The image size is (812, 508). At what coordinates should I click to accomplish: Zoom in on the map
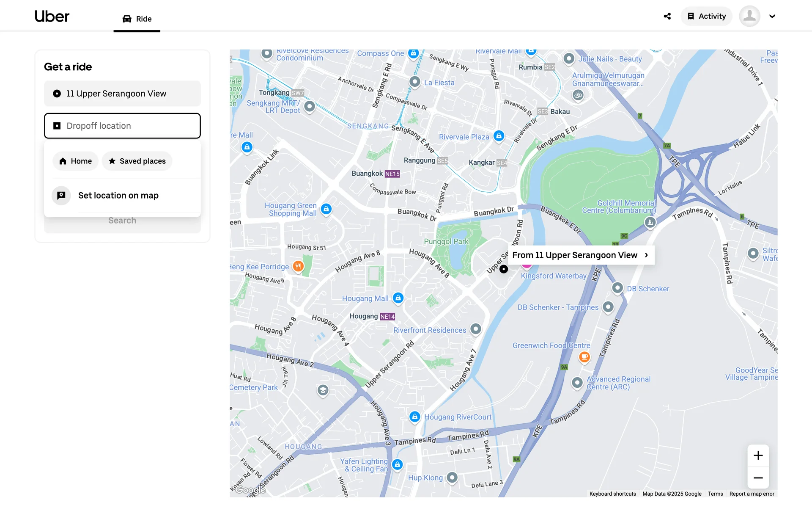click(758, 456)
